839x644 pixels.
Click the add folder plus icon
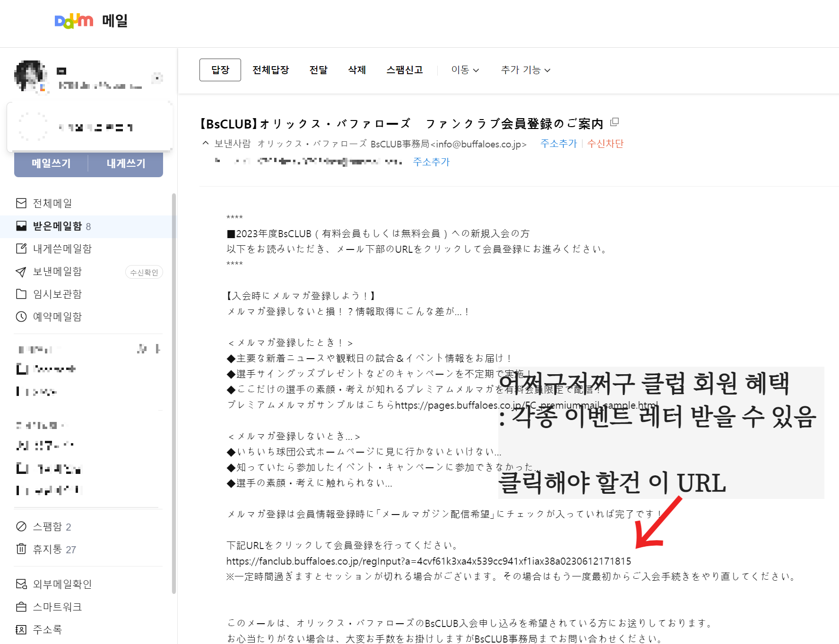tap(158, 349)
